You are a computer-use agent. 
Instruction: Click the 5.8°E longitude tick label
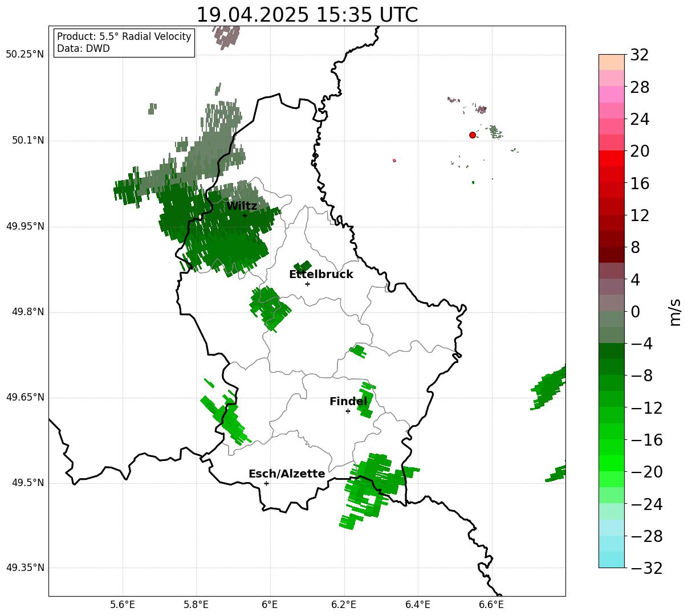(x=197, y=605)
